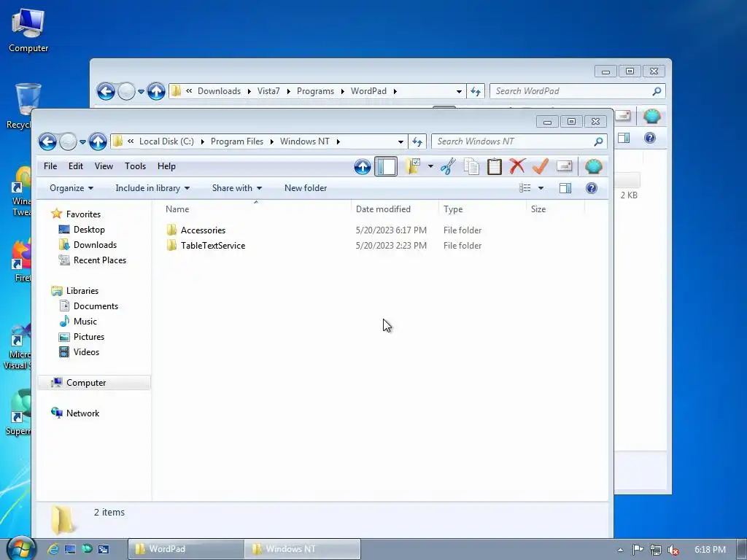Click the Classic Shell blue Up arrow icon

click(x=362, y=167)
